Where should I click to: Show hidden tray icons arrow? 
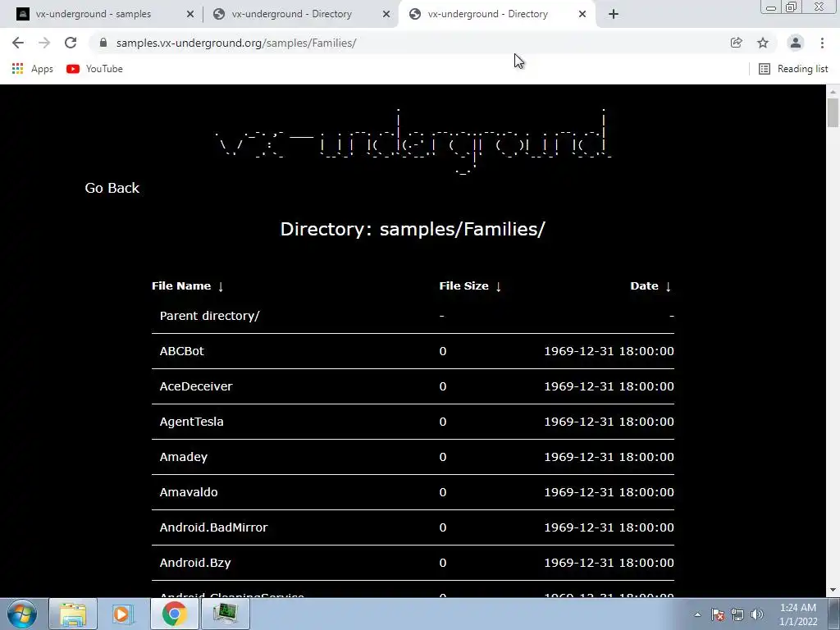[x=697, y=614]
